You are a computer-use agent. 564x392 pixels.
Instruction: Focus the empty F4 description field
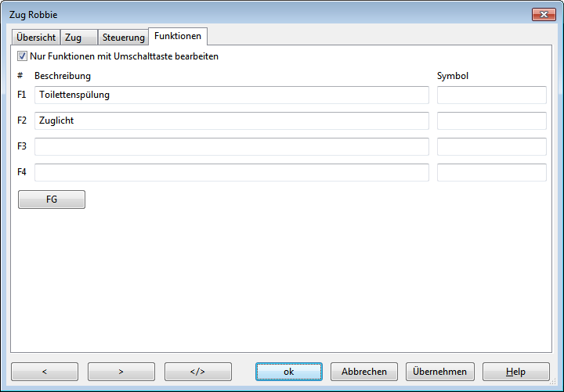[231, 172]
